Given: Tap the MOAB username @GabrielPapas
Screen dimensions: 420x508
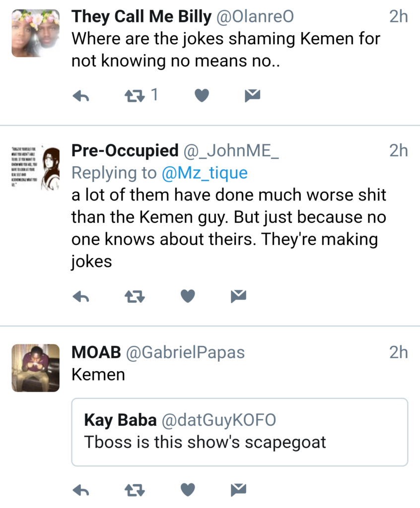Looking at the screenshot, I should point(185,352).
